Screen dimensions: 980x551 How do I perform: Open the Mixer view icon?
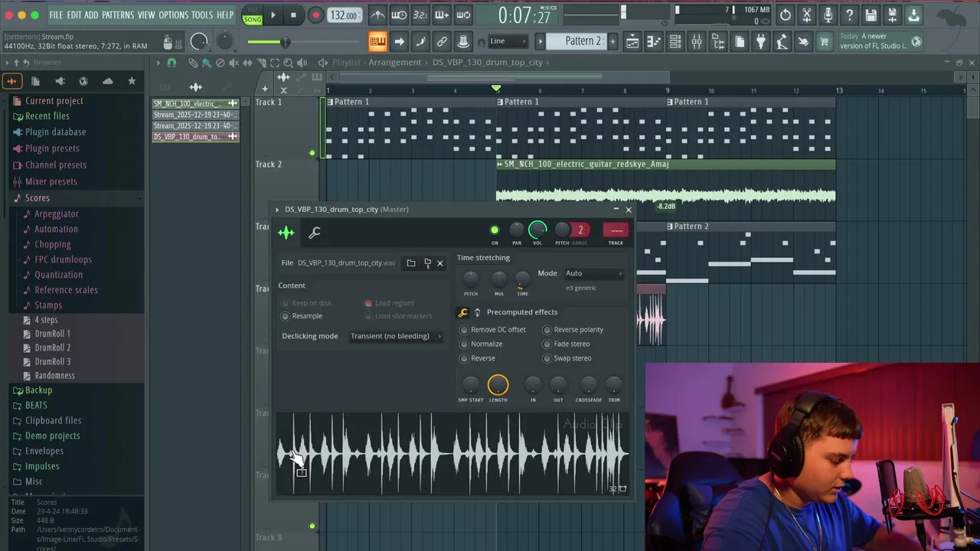(697, 41)
